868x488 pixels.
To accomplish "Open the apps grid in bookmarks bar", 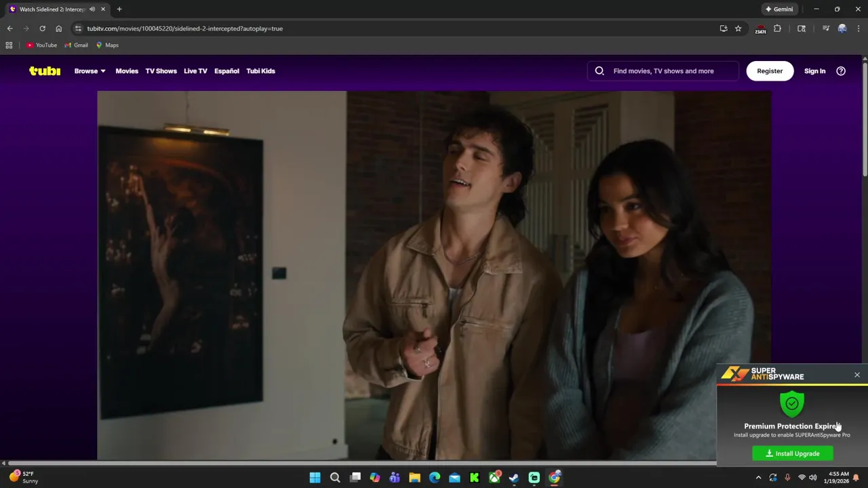I will [x=9, y=45].
